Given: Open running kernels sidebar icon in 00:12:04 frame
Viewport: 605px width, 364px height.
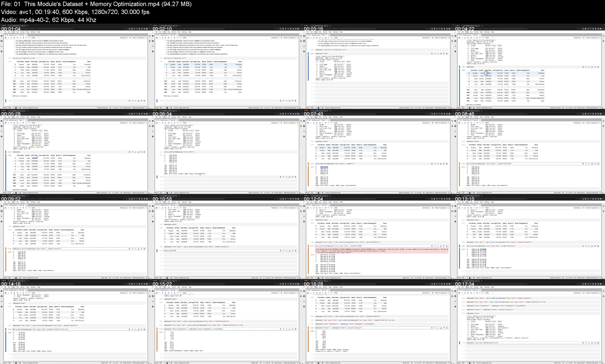Looking at the screenshot, I should [304, 211].
